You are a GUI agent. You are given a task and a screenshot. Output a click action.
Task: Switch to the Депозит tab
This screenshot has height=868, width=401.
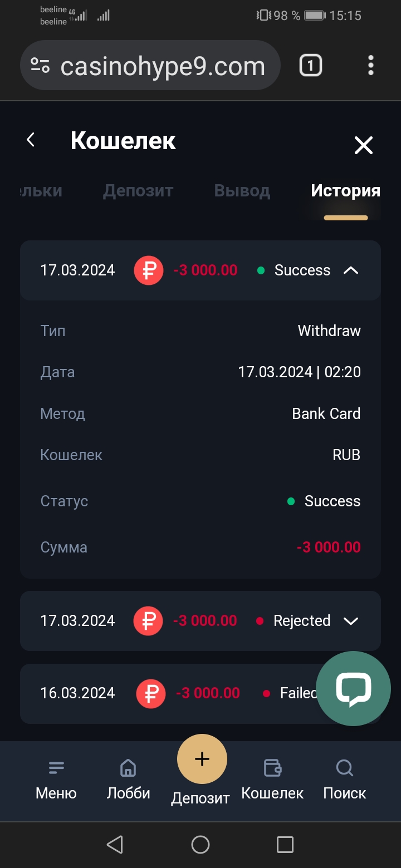coord(138,191)
